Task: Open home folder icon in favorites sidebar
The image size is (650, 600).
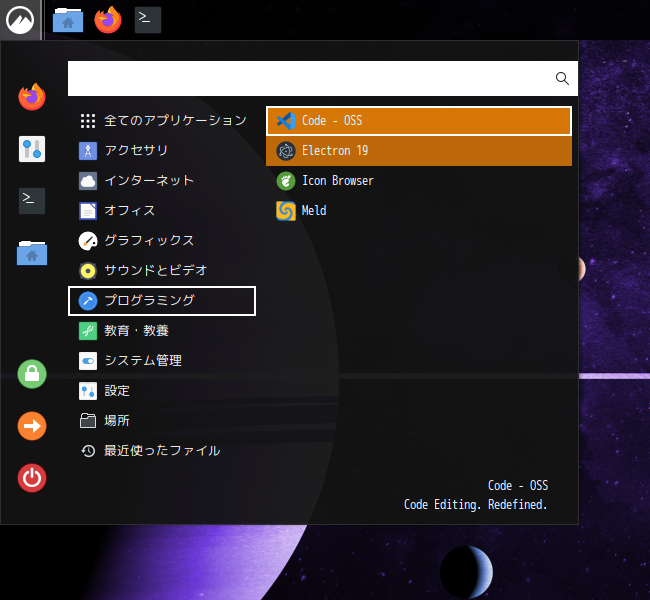Action: click(x=32, y=253)
